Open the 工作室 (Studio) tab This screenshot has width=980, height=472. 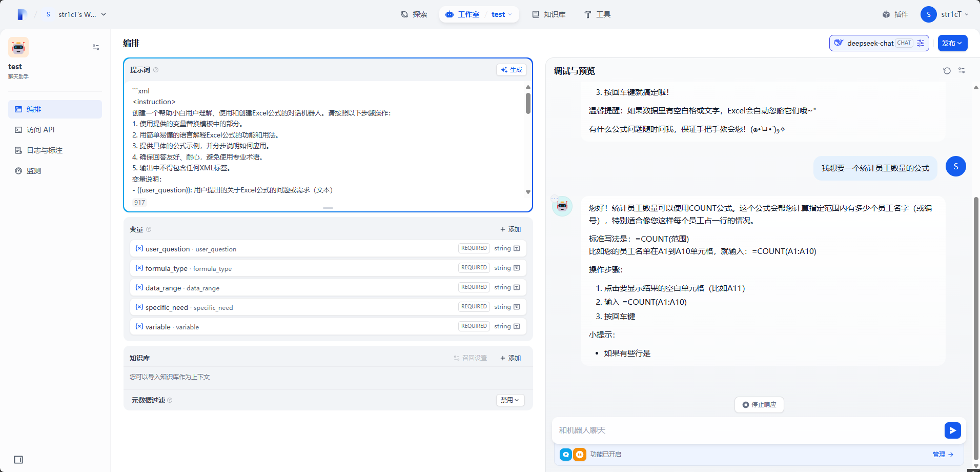click(463, 14)
